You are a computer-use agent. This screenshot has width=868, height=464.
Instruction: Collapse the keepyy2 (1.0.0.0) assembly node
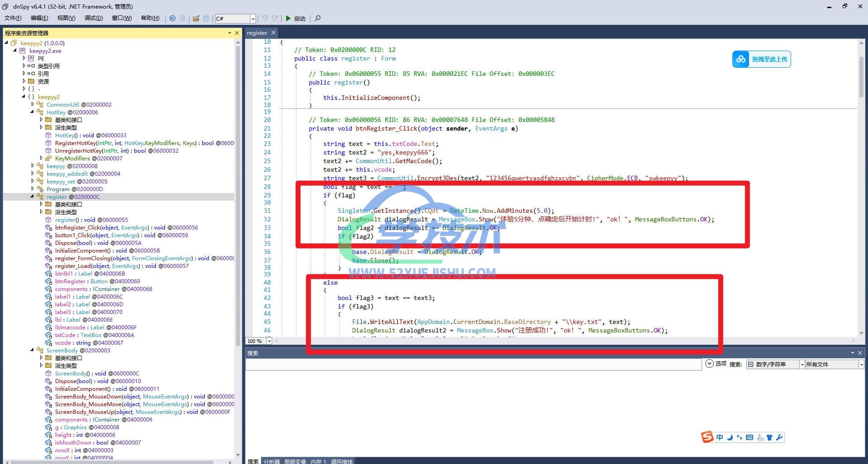pos(6,43)
